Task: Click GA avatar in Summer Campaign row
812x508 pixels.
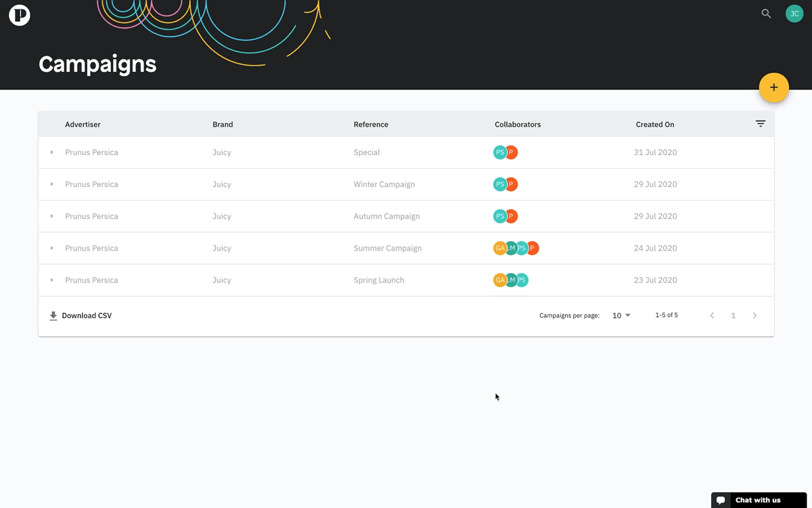Action: click(499, 248)
